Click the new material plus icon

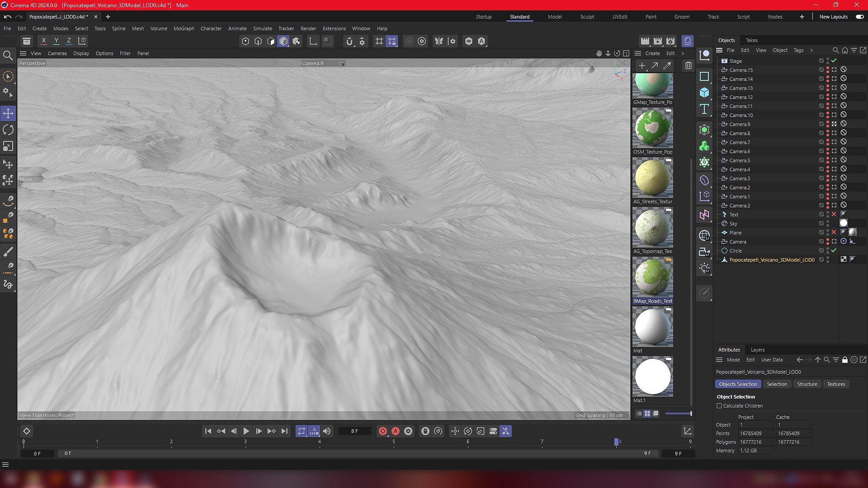coord(642,66)
